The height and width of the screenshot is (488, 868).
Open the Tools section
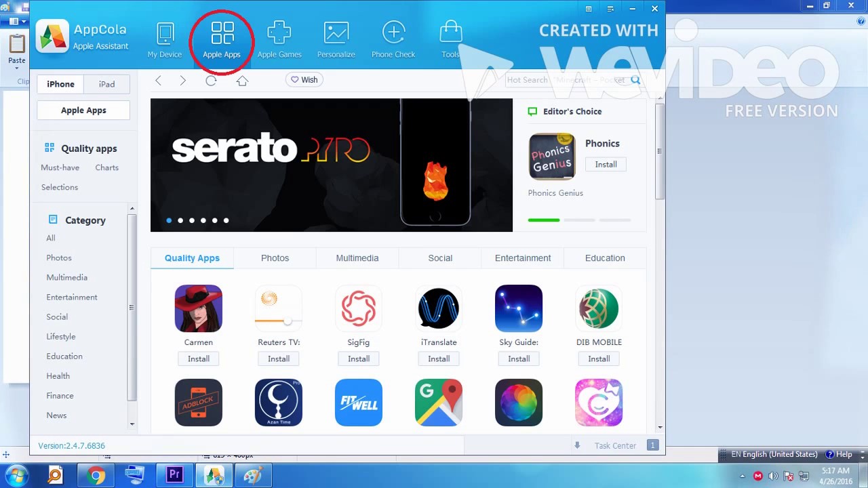450,40
